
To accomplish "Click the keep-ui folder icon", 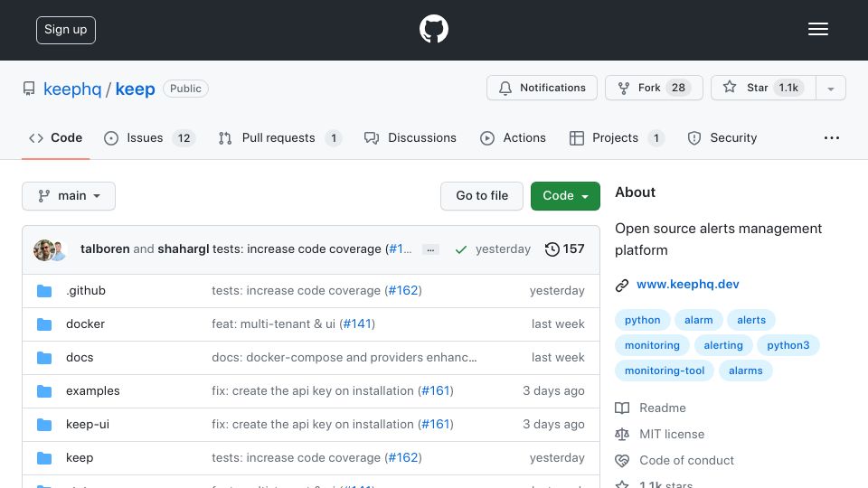I will click(44, 425).
